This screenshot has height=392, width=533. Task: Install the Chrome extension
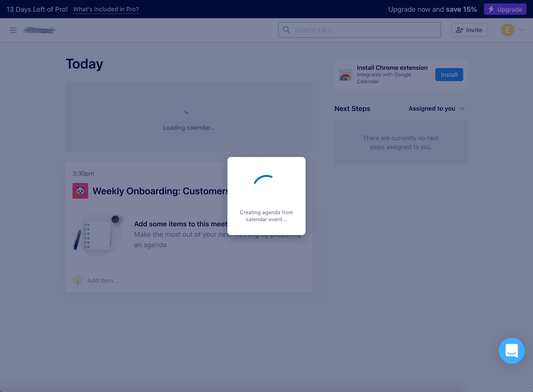point(449,75)
